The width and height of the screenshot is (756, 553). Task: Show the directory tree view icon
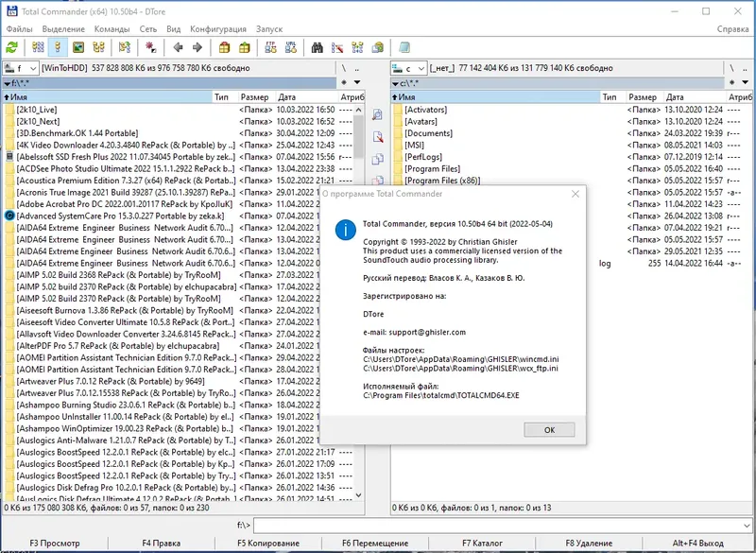[99, 47]
